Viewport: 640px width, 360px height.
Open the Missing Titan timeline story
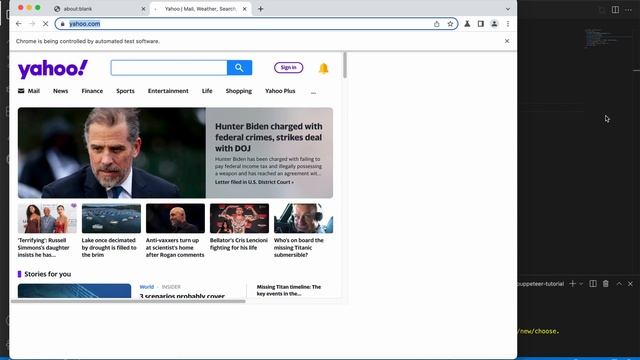click(x=289, y=290)
